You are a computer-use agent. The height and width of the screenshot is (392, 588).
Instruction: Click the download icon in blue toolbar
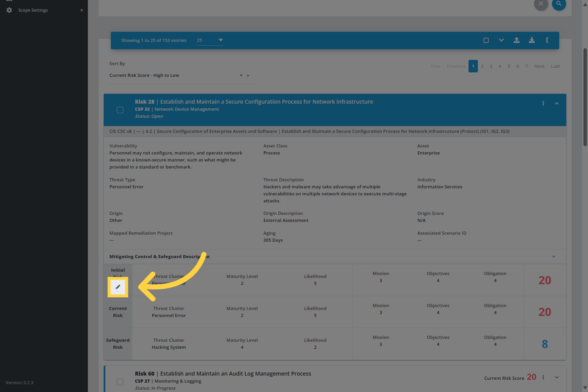coord(532,40)
